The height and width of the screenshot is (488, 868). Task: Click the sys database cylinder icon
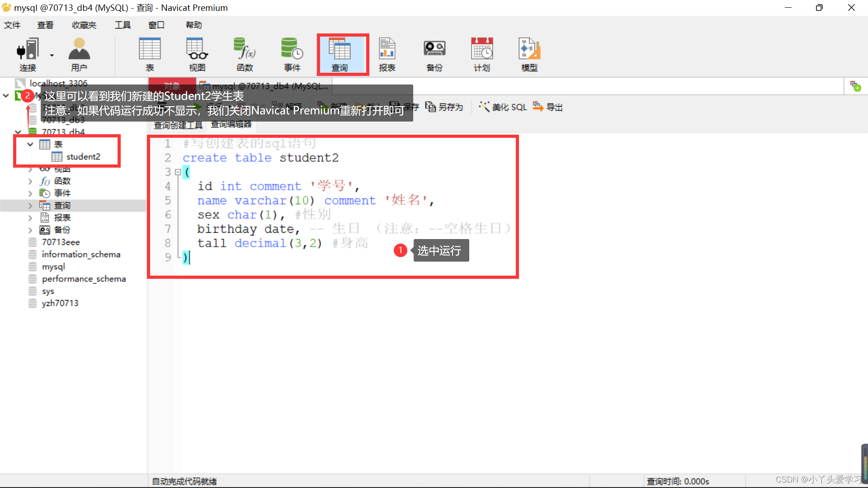tap(33, 291)
